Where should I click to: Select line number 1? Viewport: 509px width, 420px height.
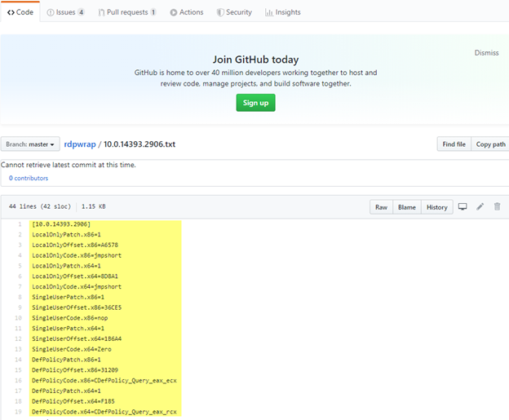pyautogui.click(x=20, y=224)
